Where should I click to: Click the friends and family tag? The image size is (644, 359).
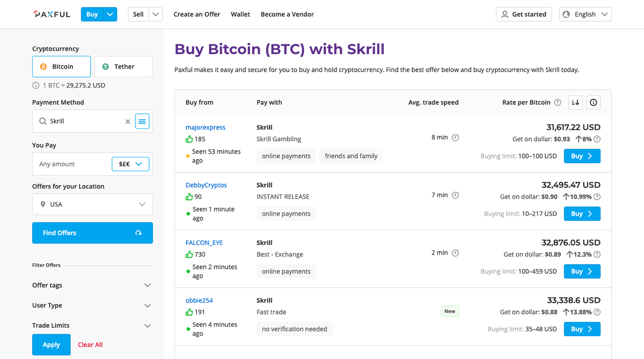(x=351, y=156)
